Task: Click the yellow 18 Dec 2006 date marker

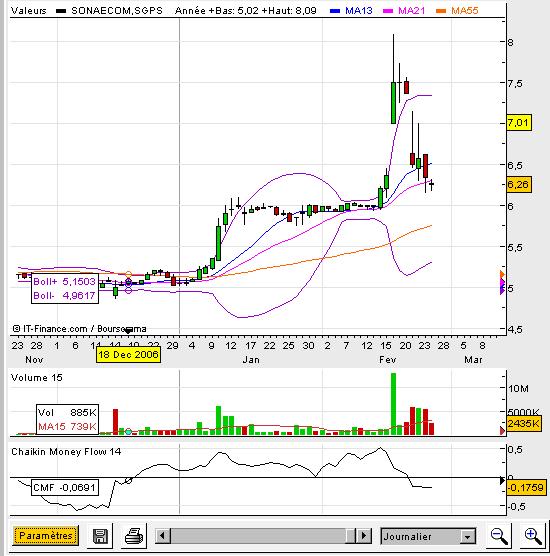Action: point(128,355)
